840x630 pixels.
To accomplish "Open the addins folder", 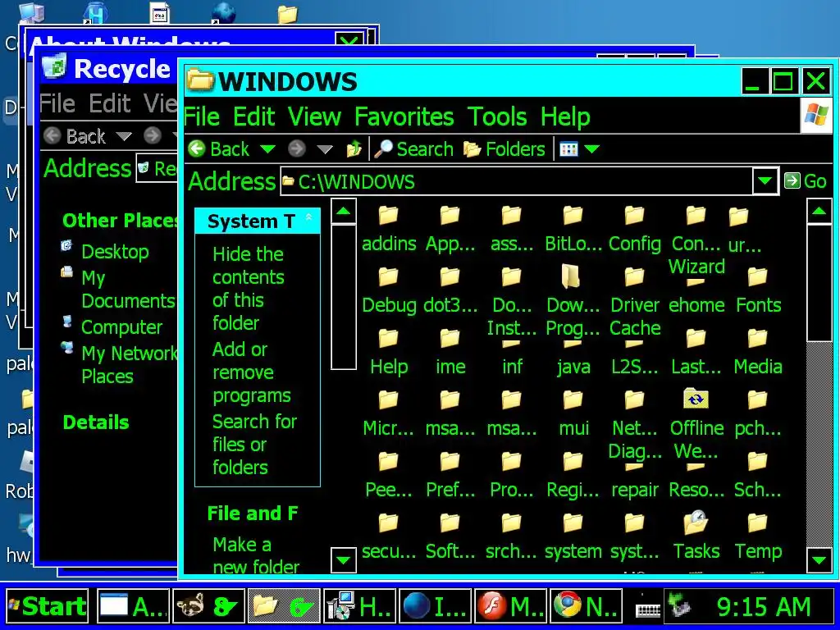I will point(389,229).
